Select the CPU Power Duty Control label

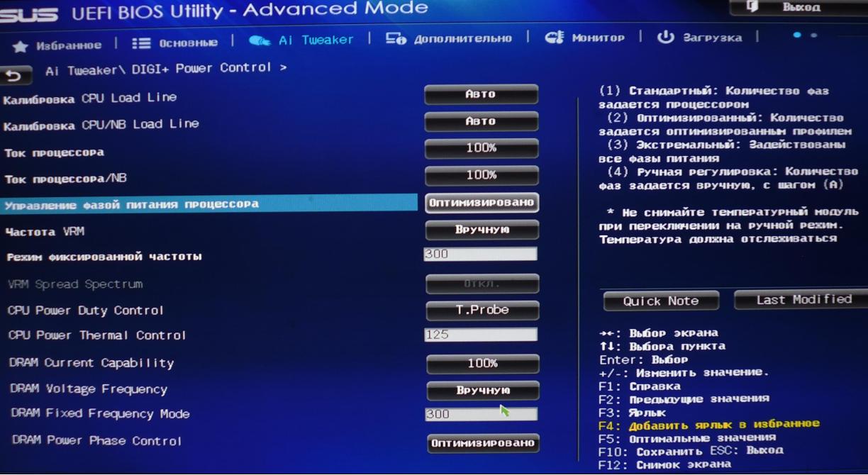point(86,311)
